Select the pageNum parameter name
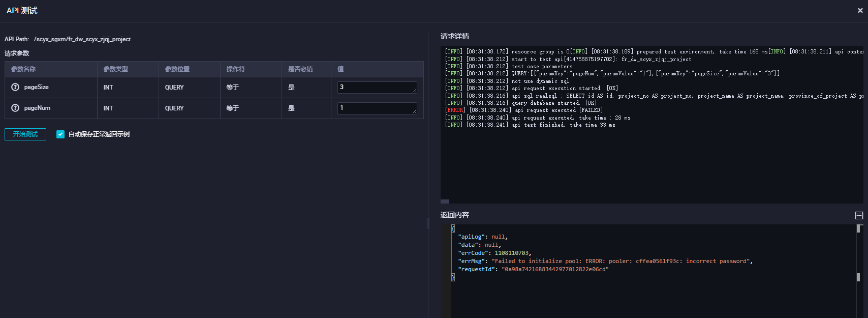The width and height of the screenshot is (868, 318). [37, 108]
